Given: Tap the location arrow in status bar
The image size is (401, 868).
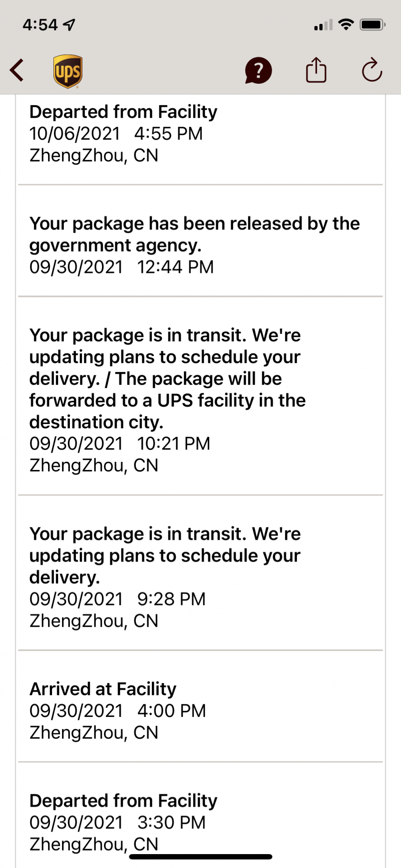Looking at the screenshot, I should tap(69, 25).
